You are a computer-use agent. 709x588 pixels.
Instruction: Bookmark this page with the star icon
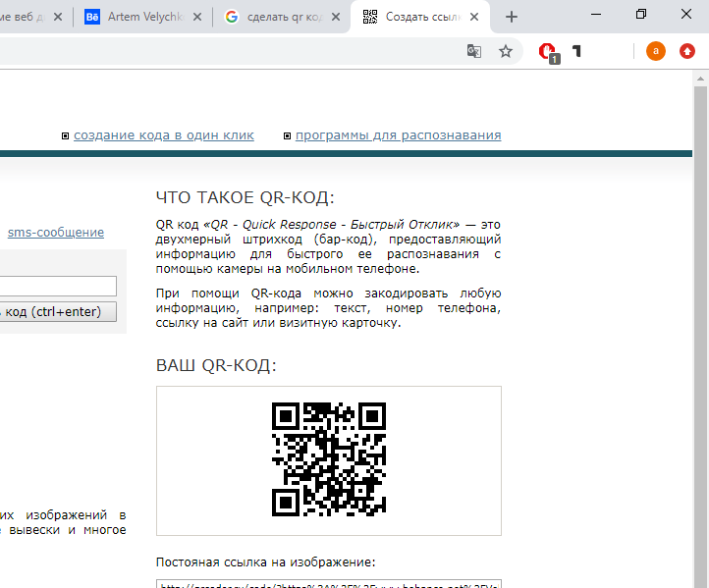click(x=506, y=51)
